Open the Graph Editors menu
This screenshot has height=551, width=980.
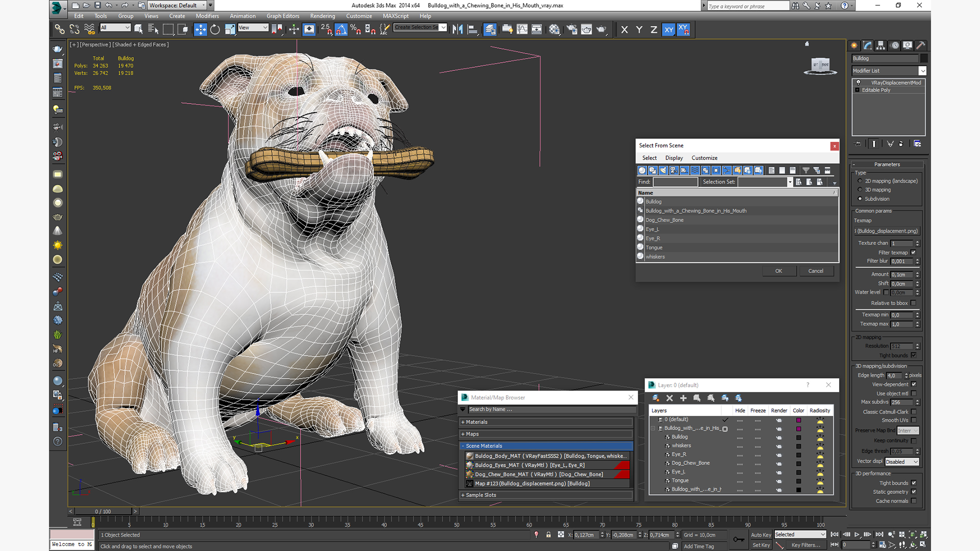pyautogui.click(x=283, y=16)
